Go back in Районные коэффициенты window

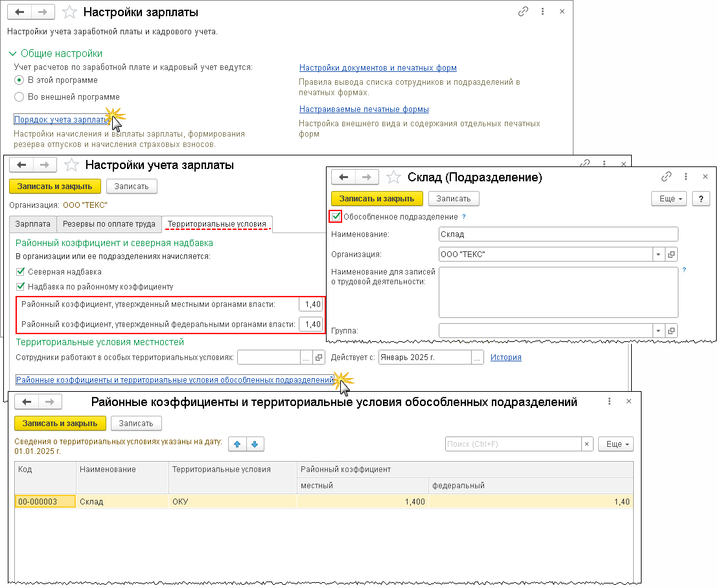27,401
